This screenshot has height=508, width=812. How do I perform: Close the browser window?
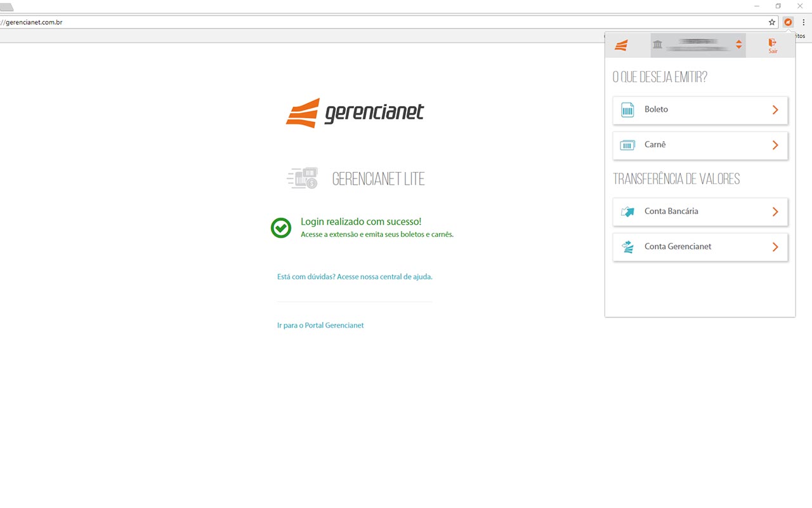pos(800,6)
